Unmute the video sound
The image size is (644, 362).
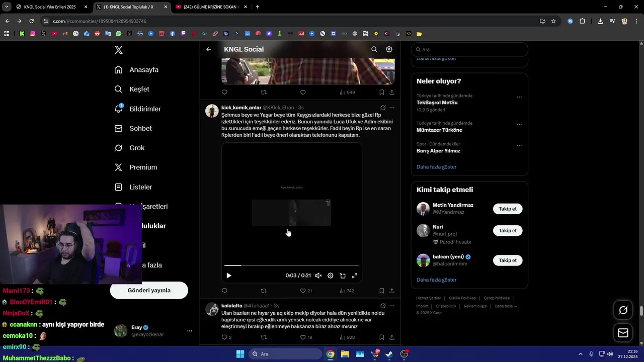pyautogui.click(x=318, y=276)
